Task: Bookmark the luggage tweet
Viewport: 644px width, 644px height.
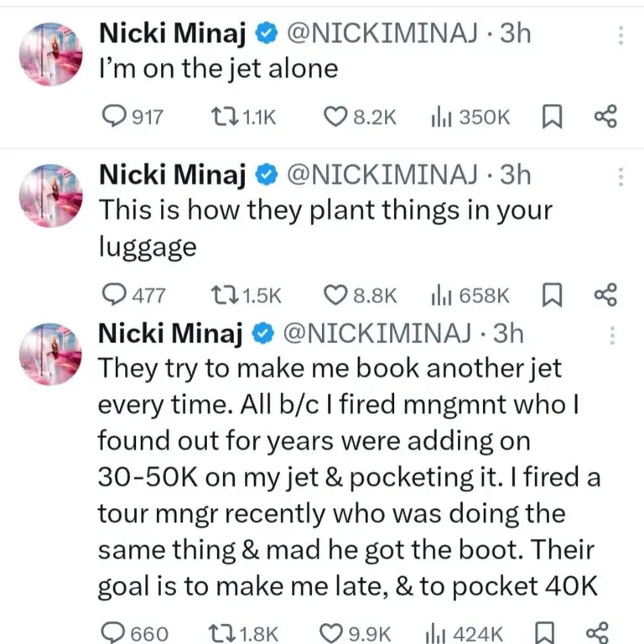Action: pos(551,294)
